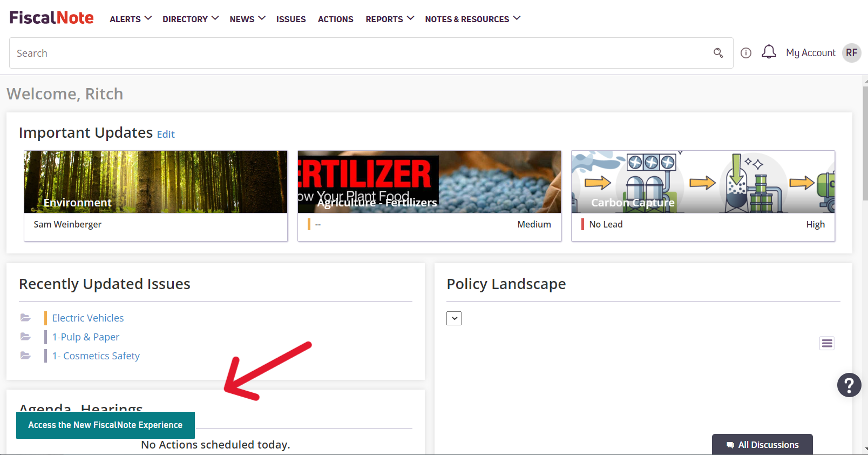The image size is (868, 455).
Task: Expand Notes & Resources menu
Action: [473, 19]
